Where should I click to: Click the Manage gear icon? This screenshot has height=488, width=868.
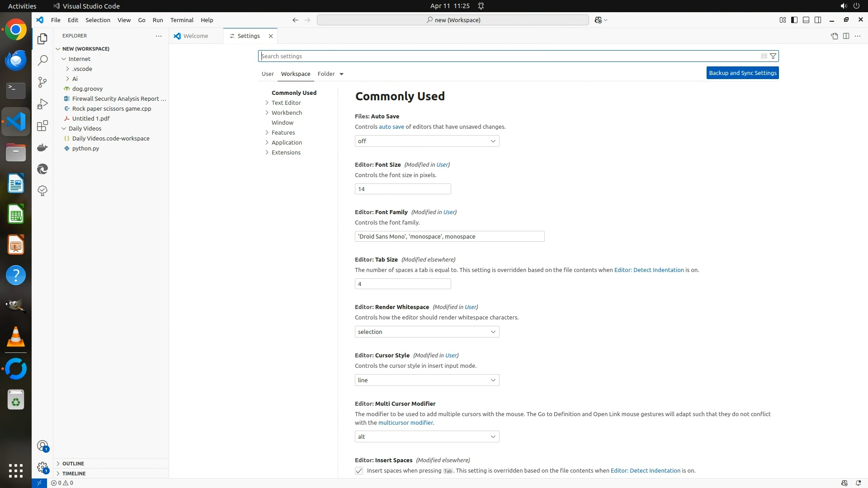point(42,467)
